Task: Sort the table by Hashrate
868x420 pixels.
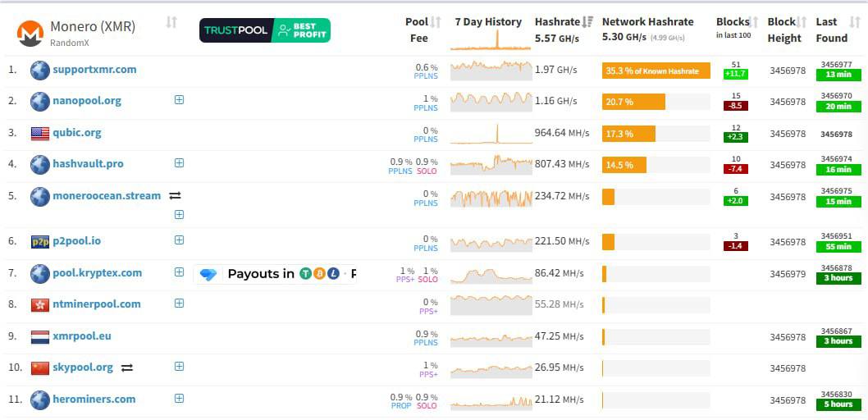Action: coord(587,22)
